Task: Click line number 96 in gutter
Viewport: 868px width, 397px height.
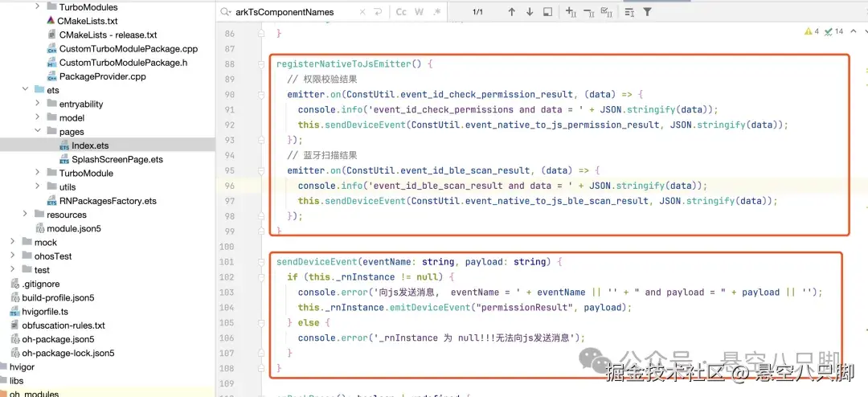Action: 230,186
